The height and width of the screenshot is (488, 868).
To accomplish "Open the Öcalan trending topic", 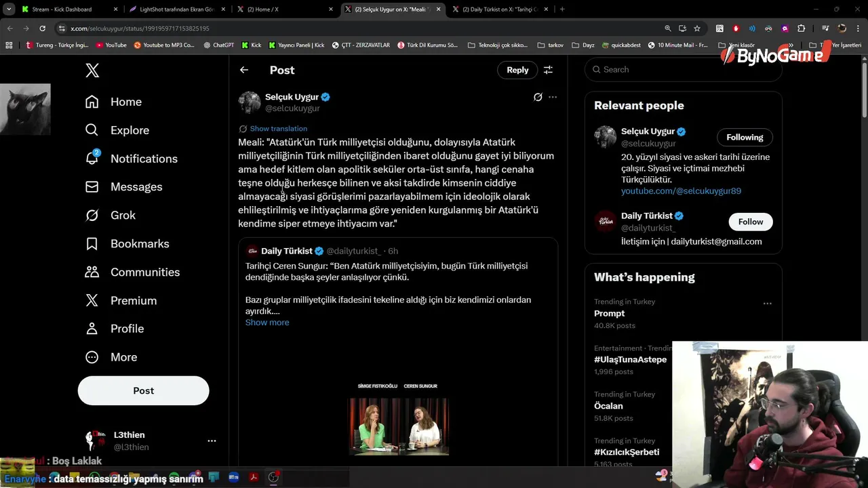I will point(608,406).
